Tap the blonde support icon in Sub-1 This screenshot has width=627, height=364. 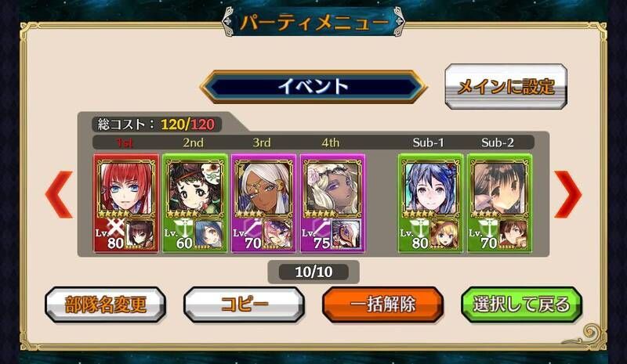[x=444, y=235]
